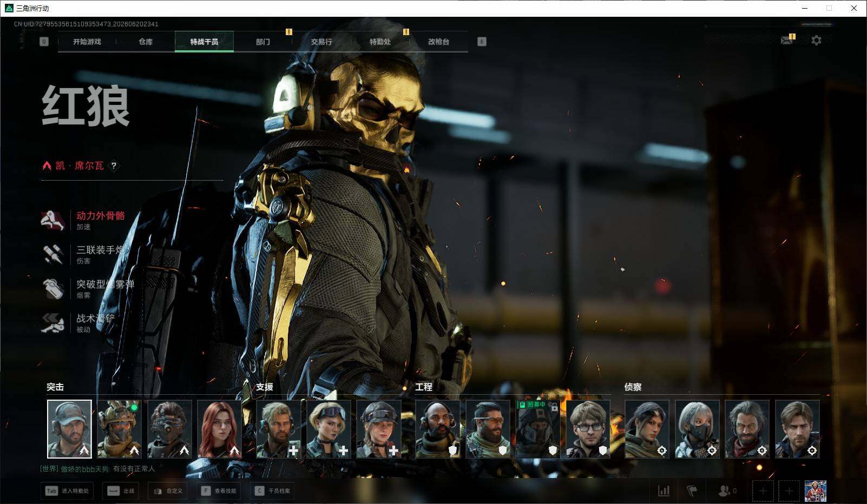Select the locked 招募中 engineer operator
Image resolution: width=867 pixels, height=504 pixels.
coord(538,429)
